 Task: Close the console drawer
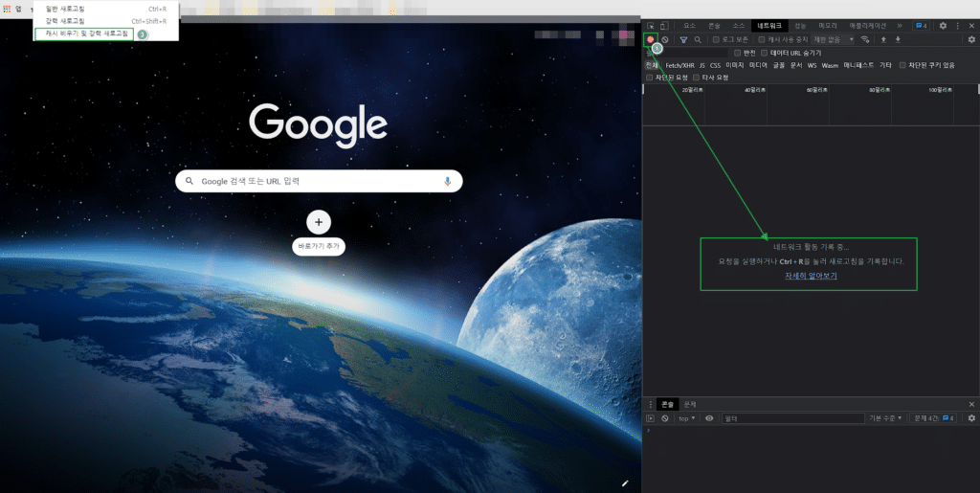971,404
